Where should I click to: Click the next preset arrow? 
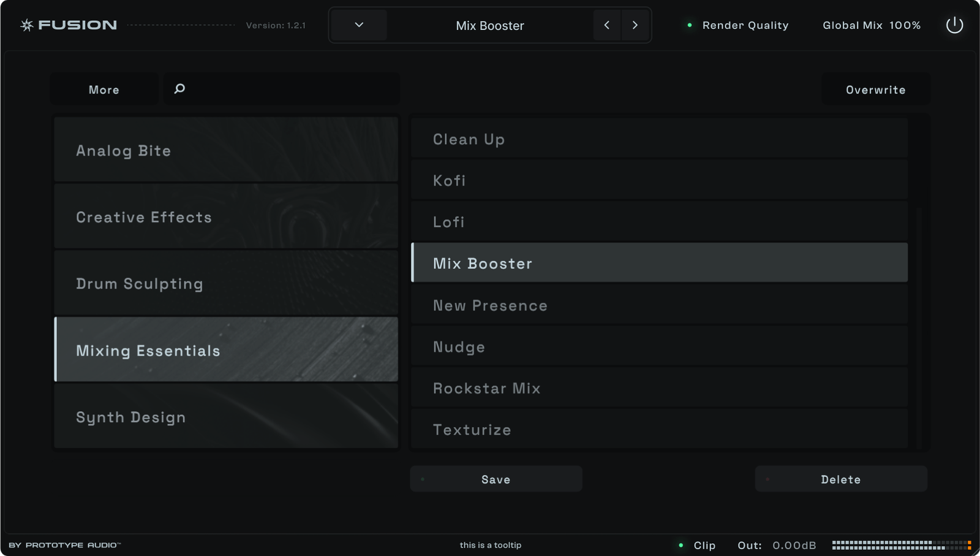point(635,25)
